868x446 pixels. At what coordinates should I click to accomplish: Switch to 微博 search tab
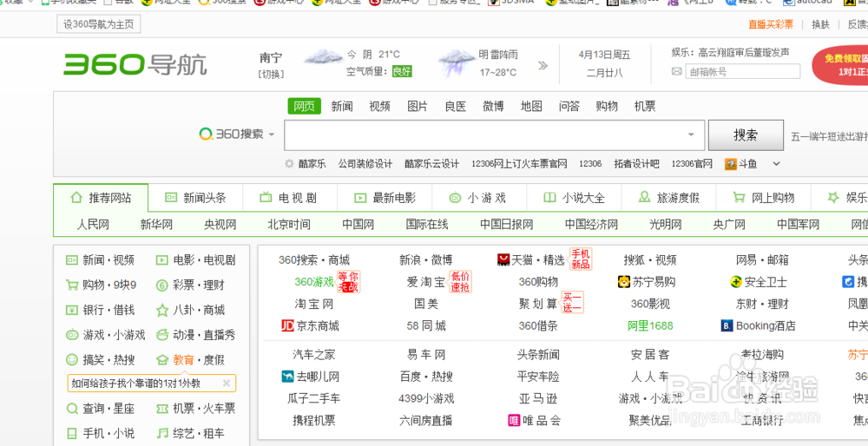[x=493, y=106]
